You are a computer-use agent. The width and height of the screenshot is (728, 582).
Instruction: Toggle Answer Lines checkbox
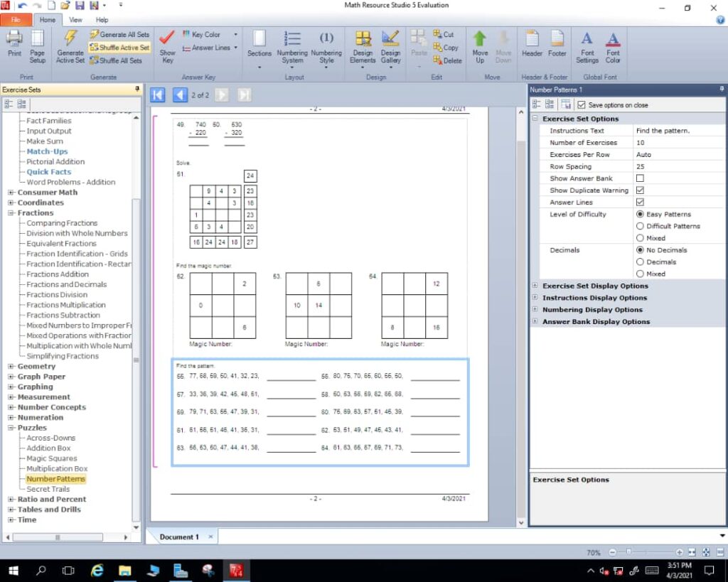click(x=640, y=203)
